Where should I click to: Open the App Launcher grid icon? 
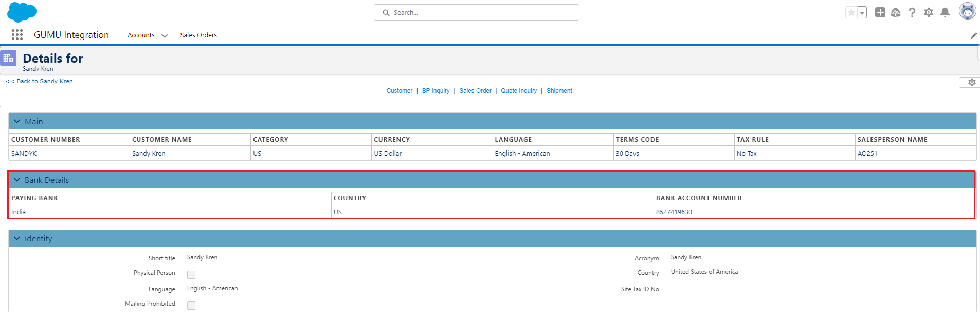pos(17,34)
